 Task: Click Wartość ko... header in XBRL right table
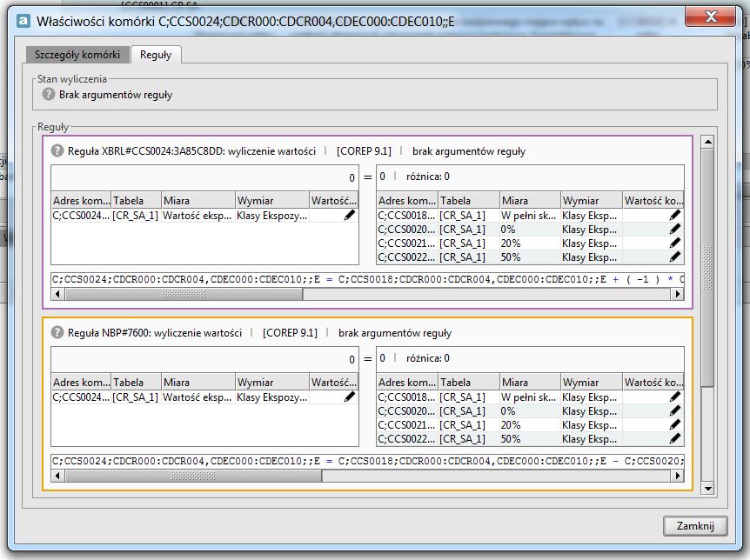(x=653, y=200)
